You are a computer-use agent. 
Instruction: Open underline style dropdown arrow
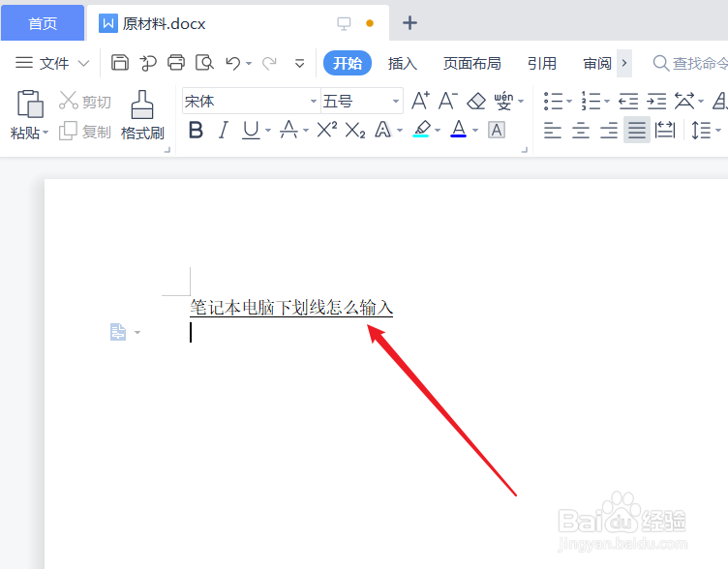(268, 131)
